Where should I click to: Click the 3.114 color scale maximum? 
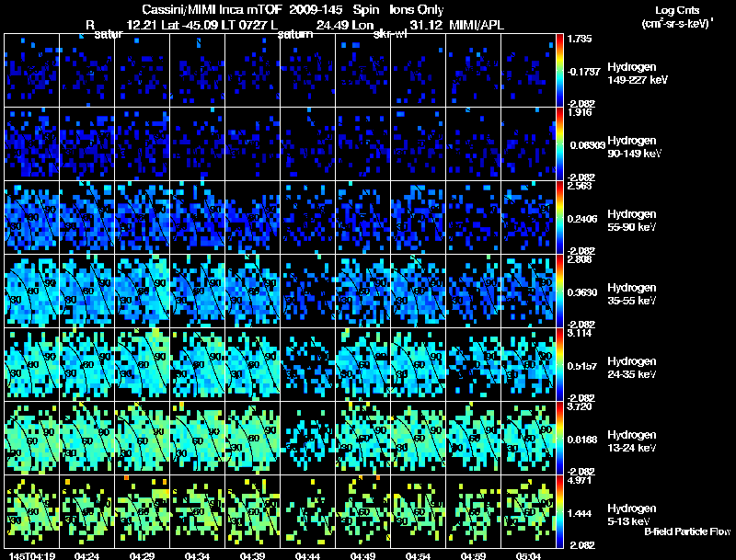580,333
